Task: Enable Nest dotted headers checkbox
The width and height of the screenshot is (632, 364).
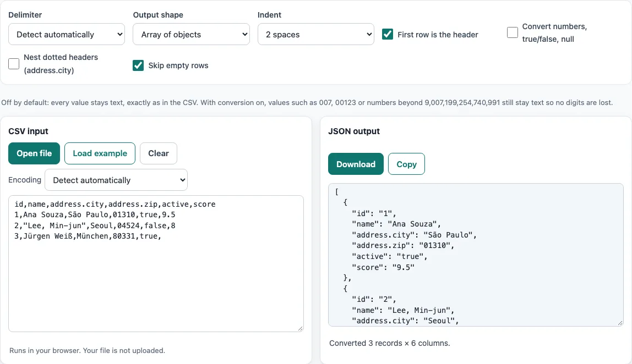Action: tap(14, 64)
